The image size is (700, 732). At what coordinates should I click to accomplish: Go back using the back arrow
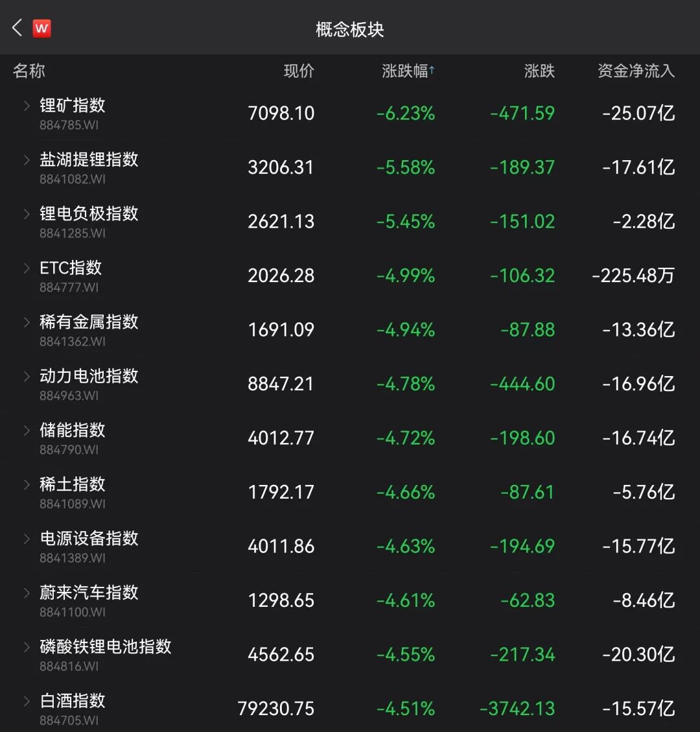pyautogui.click(x=17, y=28)
